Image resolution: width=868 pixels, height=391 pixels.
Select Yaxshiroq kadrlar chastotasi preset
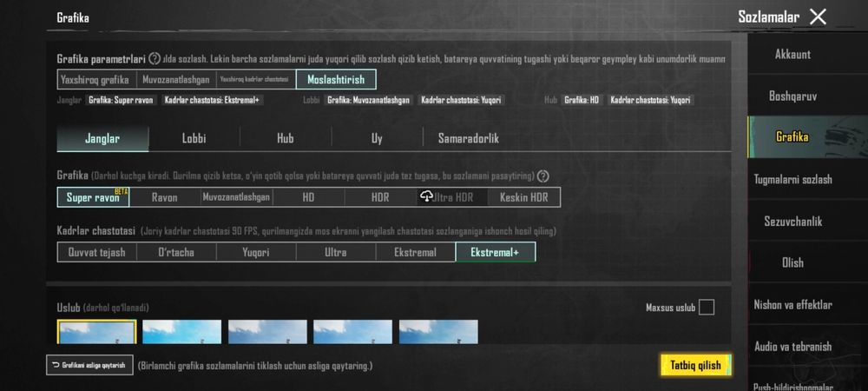pyautogui.click(x=256, y=79)
